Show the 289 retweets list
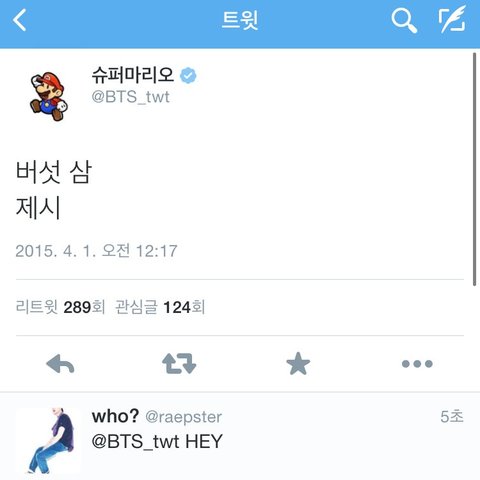The height and width of the screenshot is (480, 480). (60, 307)
